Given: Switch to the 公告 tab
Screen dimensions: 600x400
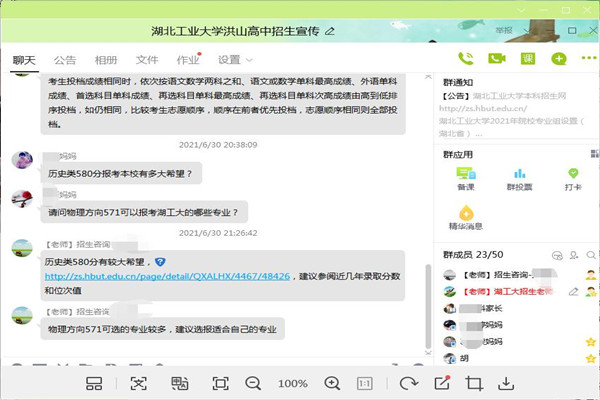Looking at the screenshot, I should (65, 60).
